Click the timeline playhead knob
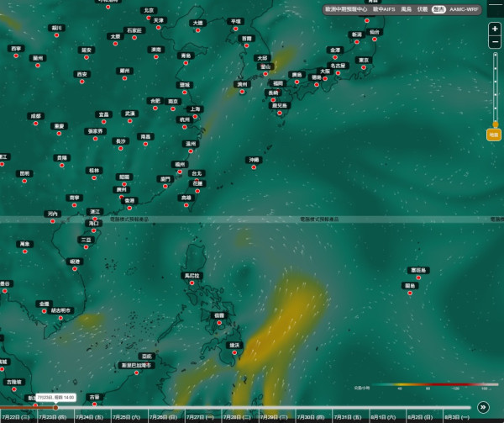This screenshot has width=504, height=423. click(x=55, y=408)
